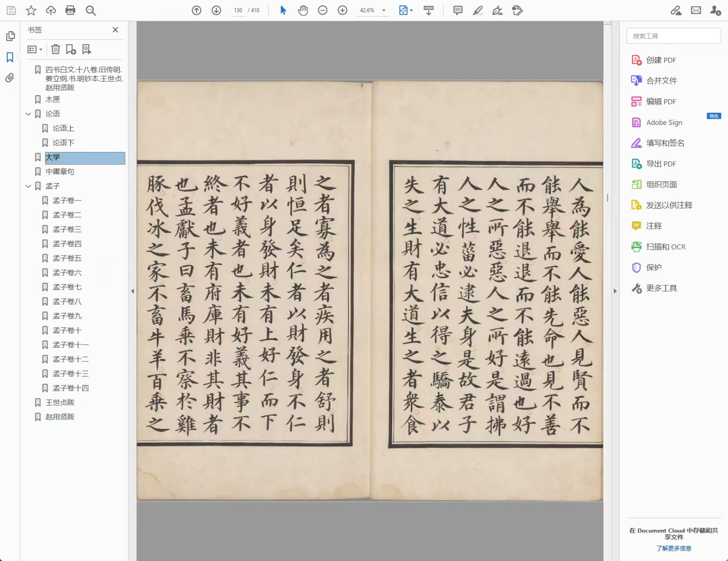Image resolution: width=728 pixels, height=561 pixels.
Task: Collapse the 孟子 bookmark group
Action: tap(28, 186)
